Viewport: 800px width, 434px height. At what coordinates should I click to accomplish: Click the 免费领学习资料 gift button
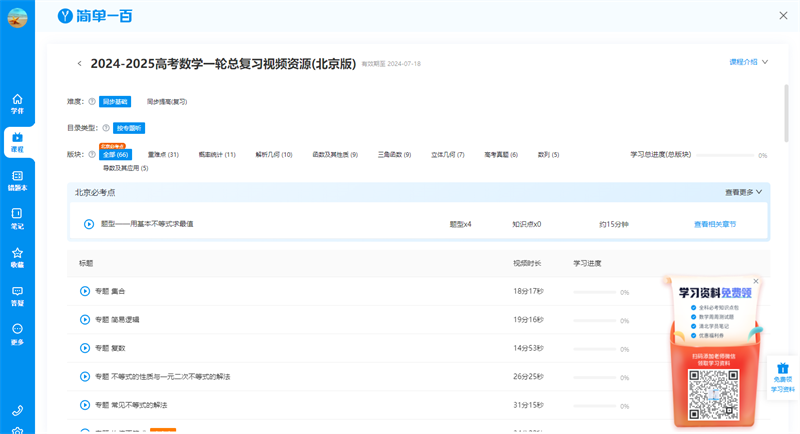point(783,378)
